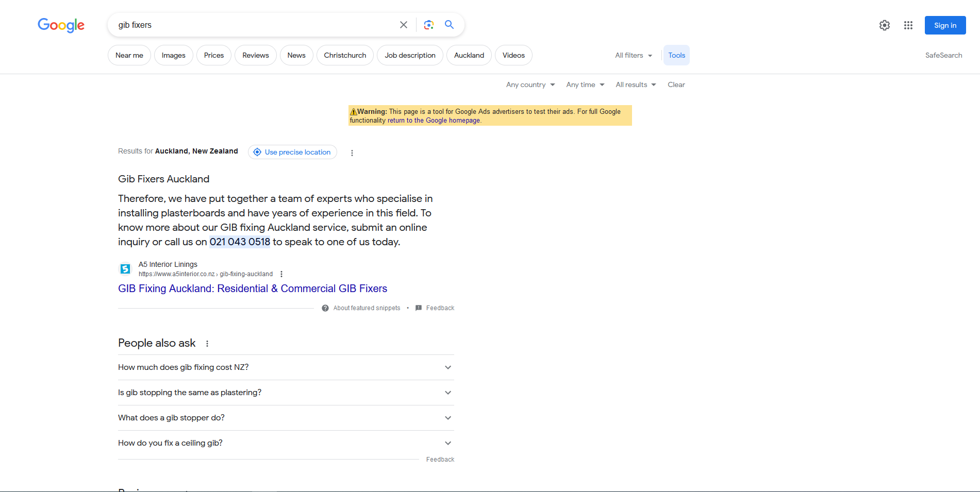The image size is (980, 492).
Task: Click the Clear filters link
Action: pos(676,84)
